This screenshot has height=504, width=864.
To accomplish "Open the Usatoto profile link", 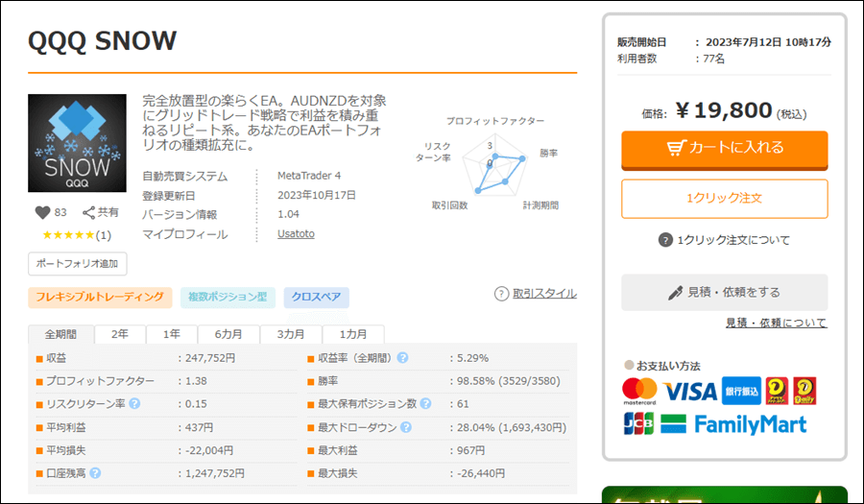I will click(x=296, y=234).
